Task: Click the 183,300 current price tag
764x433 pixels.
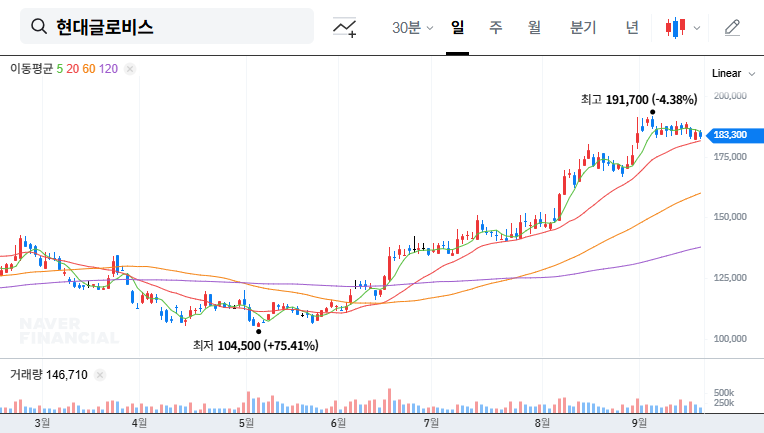Action: pyautogui.click(x=734, y=135)
